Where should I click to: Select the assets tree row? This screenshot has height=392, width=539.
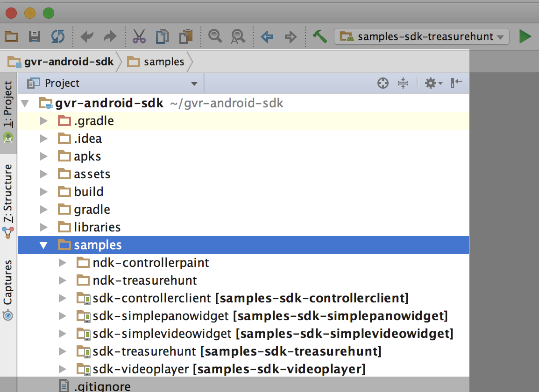(x=243, y=174)
